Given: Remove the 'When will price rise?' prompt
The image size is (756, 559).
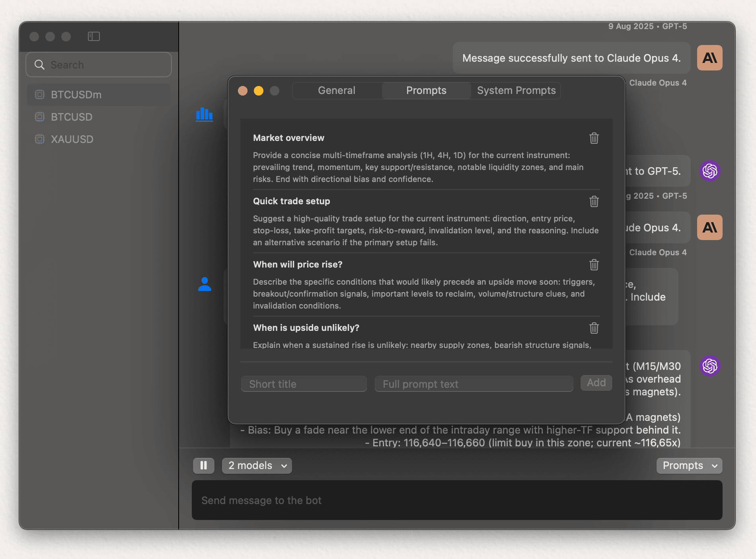Looking at the screenshot, I should coord(594,265).
